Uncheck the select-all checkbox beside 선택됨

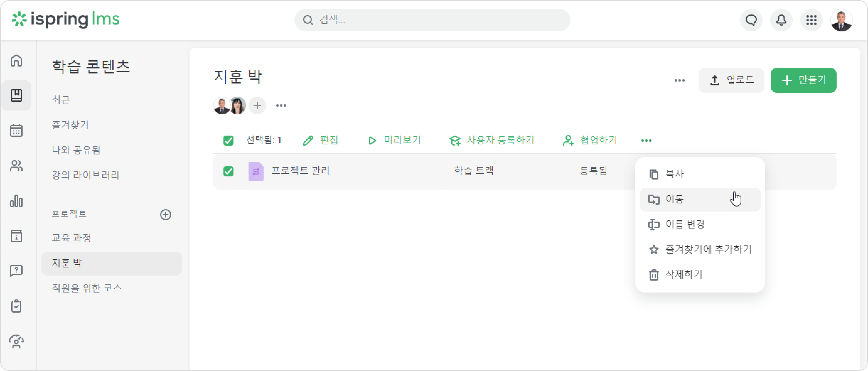(x=228, y=141)
